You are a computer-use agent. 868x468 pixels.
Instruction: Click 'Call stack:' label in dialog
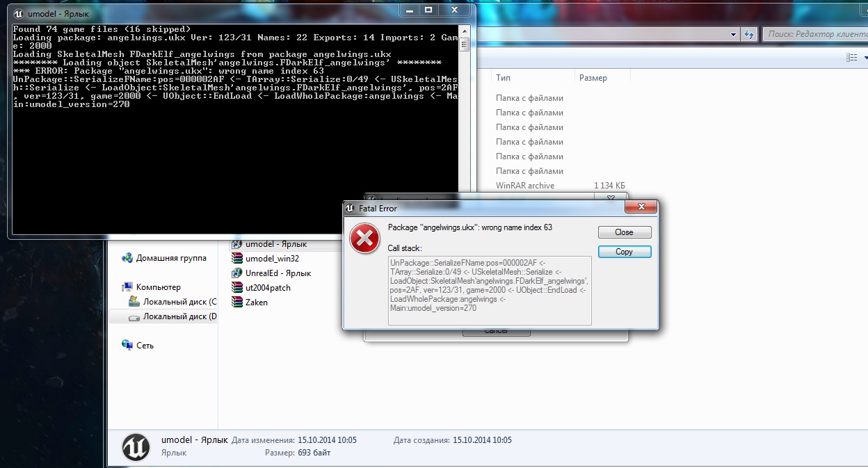pos(405,248)
